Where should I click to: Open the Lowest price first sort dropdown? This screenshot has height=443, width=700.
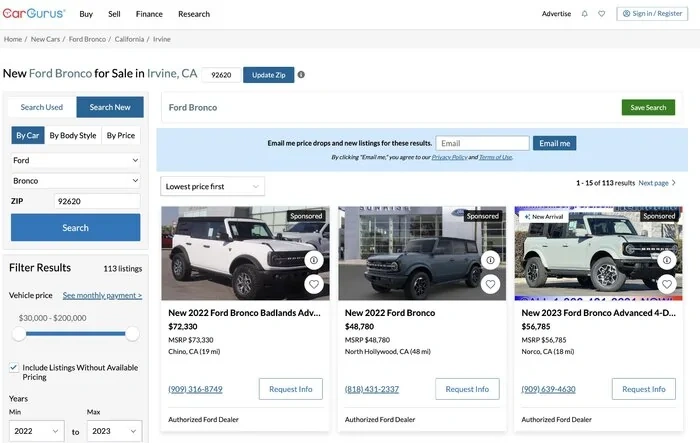tap(212, 186)
